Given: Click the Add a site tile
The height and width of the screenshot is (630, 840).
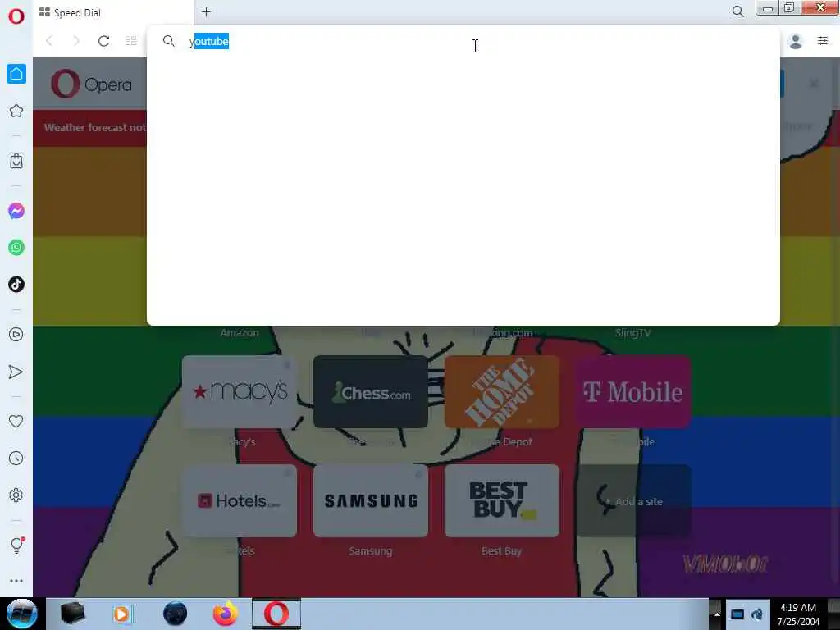Looking at the screenshot, I should 633,501.
